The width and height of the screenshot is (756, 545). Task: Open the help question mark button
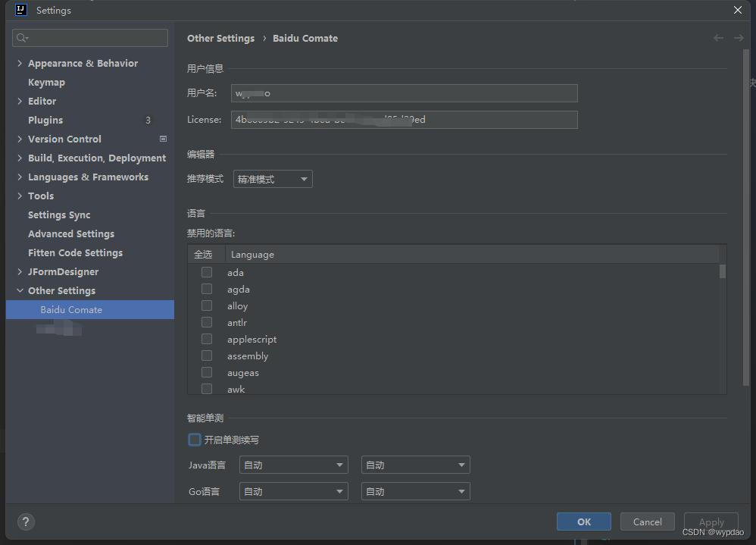(26, 522)
